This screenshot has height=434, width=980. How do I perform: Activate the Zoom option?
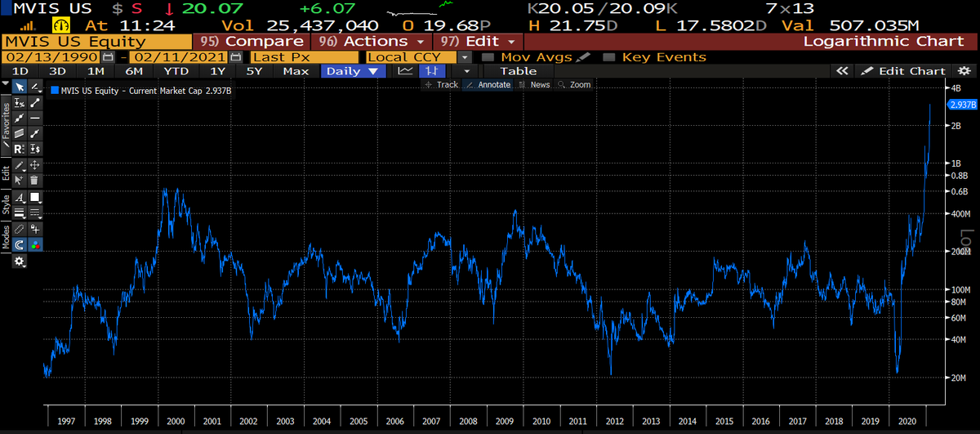574,85
